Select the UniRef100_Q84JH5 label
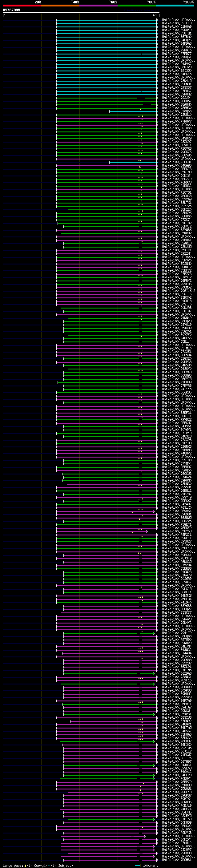 [x=176, y=812]
